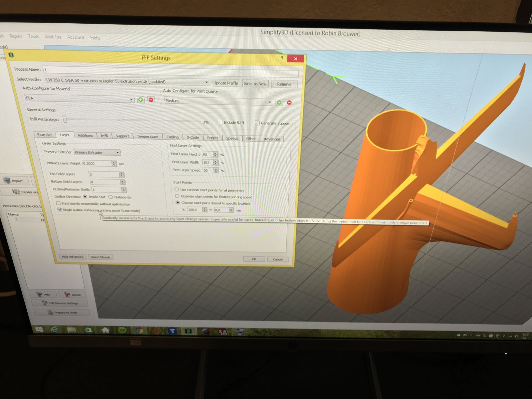Select Use random start points for all perimeters
Screen dimensions: 532x399
tap(177, 190)
